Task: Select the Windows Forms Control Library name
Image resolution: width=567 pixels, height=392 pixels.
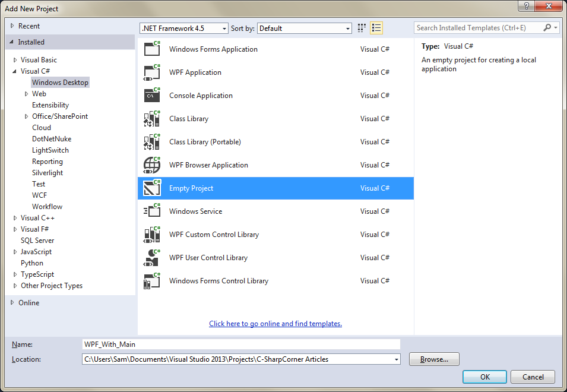Action: tap(218, 281)
